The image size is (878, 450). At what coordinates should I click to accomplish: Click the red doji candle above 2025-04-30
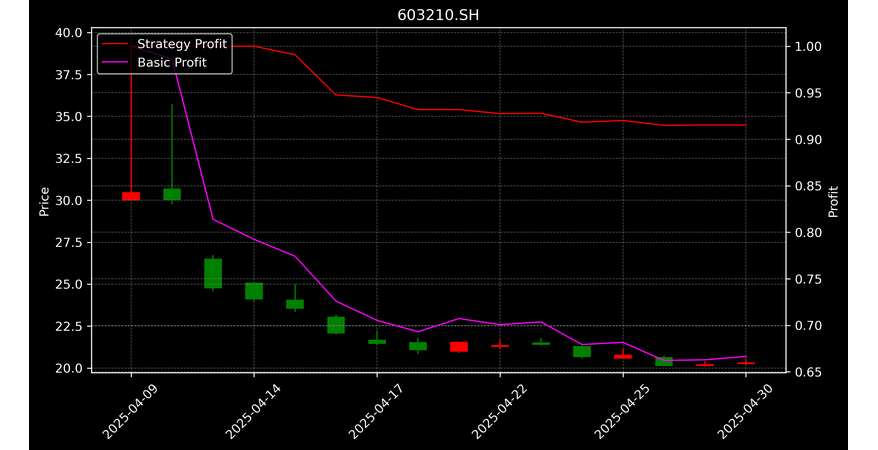point(746,363)
